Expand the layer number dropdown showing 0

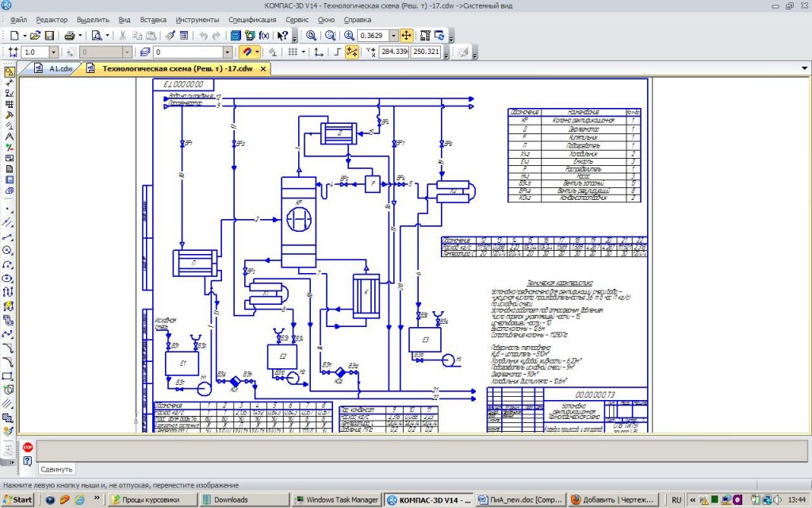(229, 52)
